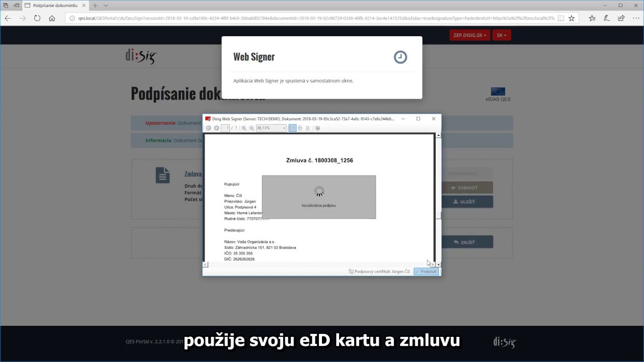644x362 pixels.
Task: Open tabs you've set aside icon
Action: click(x=6, y=6)
